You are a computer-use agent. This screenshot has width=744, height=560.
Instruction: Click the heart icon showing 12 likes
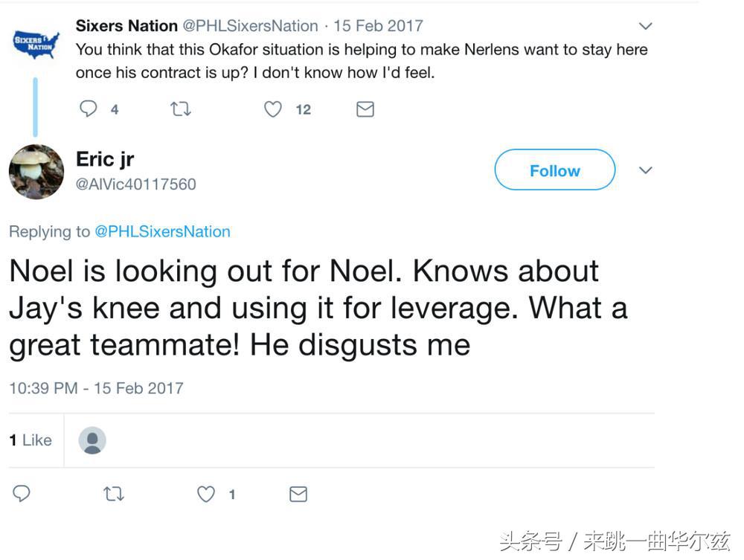point(272,109)
